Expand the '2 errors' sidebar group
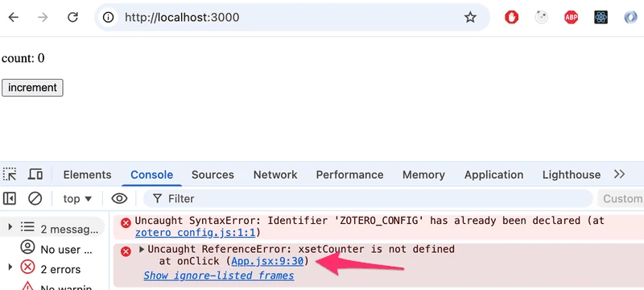Viewport: 644px width, 290px height. (x=10, y=267)
